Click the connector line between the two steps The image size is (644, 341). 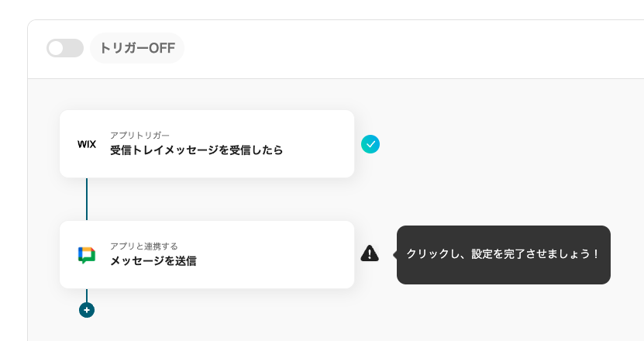tap(87, 199)
